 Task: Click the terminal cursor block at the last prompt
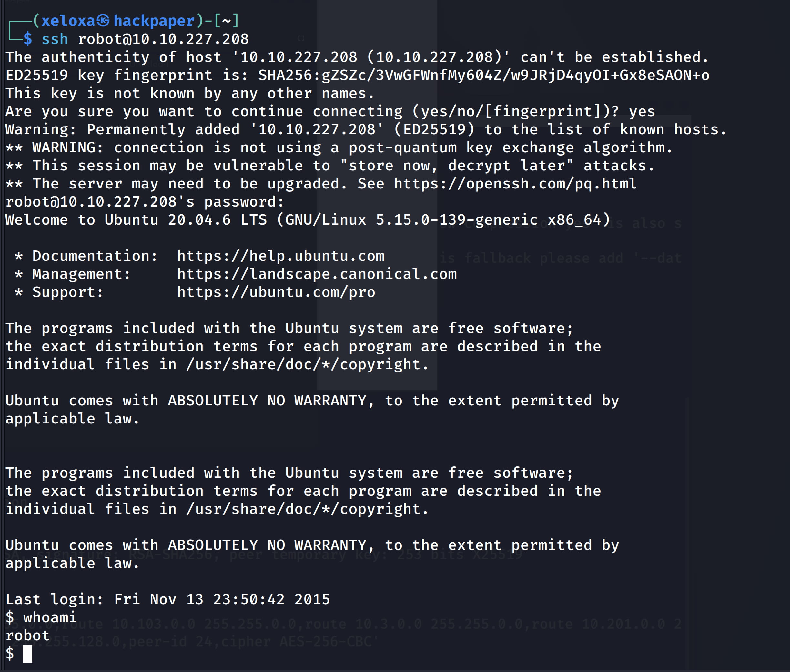28,654
